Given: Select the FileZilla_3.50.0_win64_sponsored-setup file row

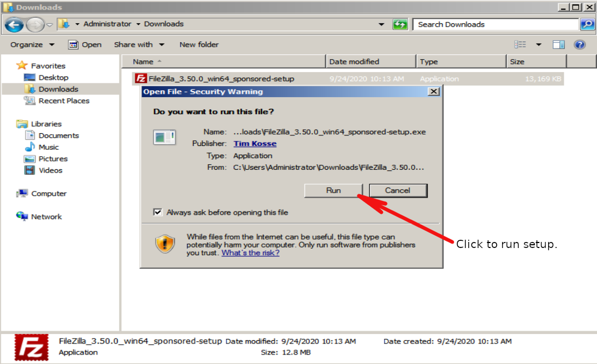Looking at the screenshot, I should [x=348, y=78].
